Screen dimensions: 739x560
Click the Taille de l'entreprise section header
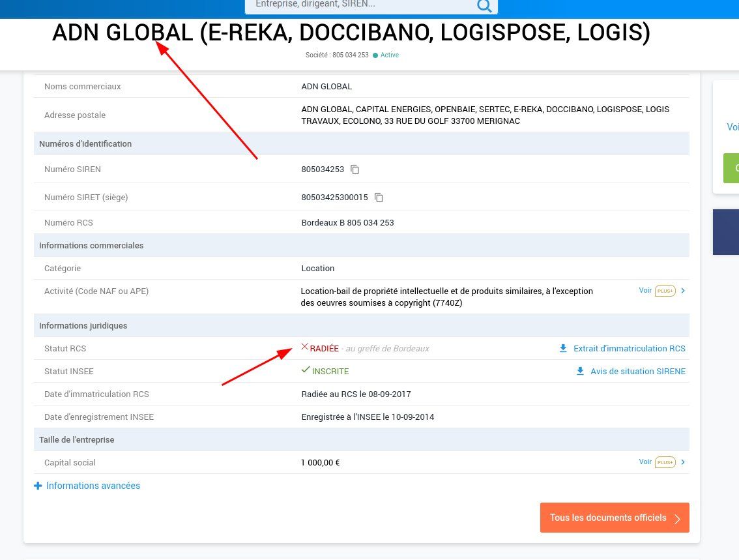pyautogui.click(x=362, y=440)
